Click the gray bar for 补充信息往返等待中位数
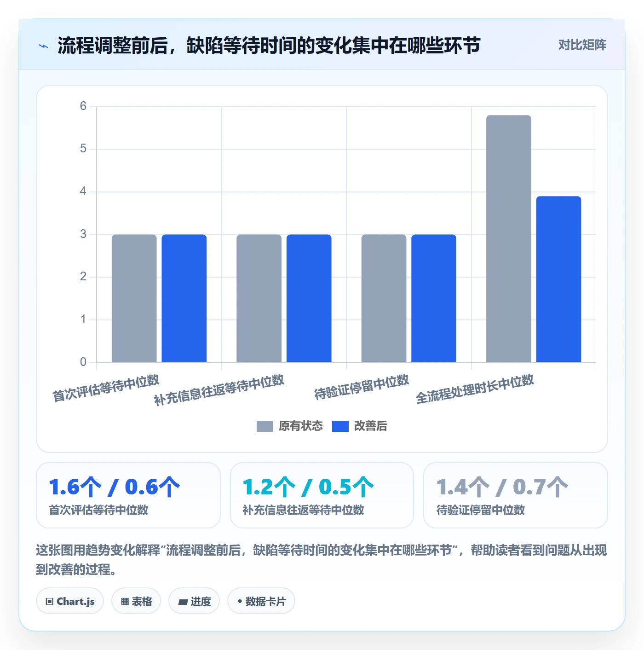Screen dimensions: 644x650 (259, 298)
